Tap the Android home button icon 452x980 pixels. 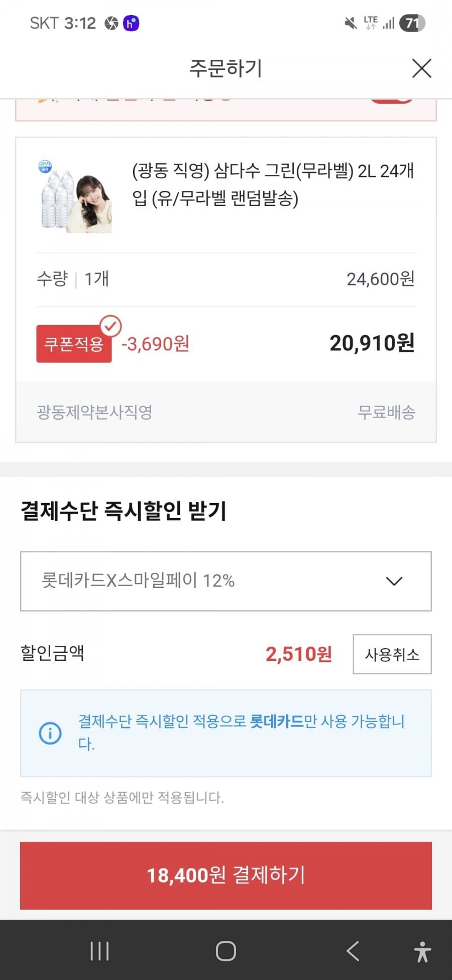click(x=226, y=951)
